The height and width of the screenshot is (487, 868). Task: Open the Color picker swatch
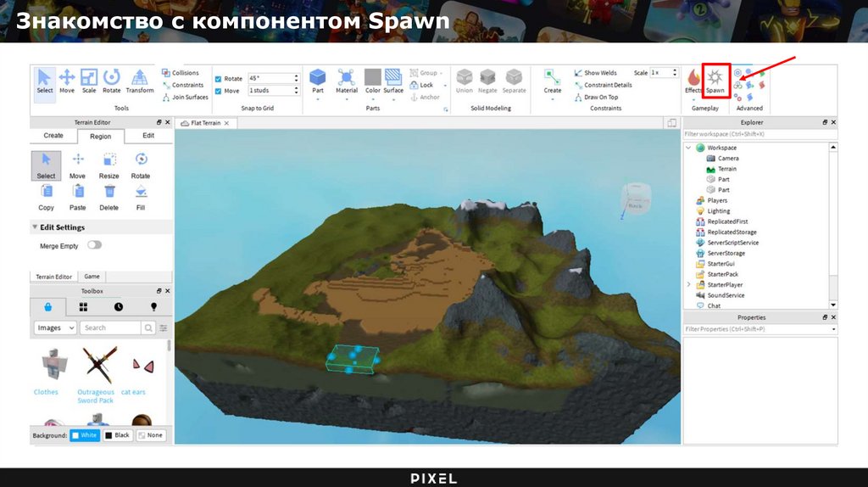click(x=373, y=77)
